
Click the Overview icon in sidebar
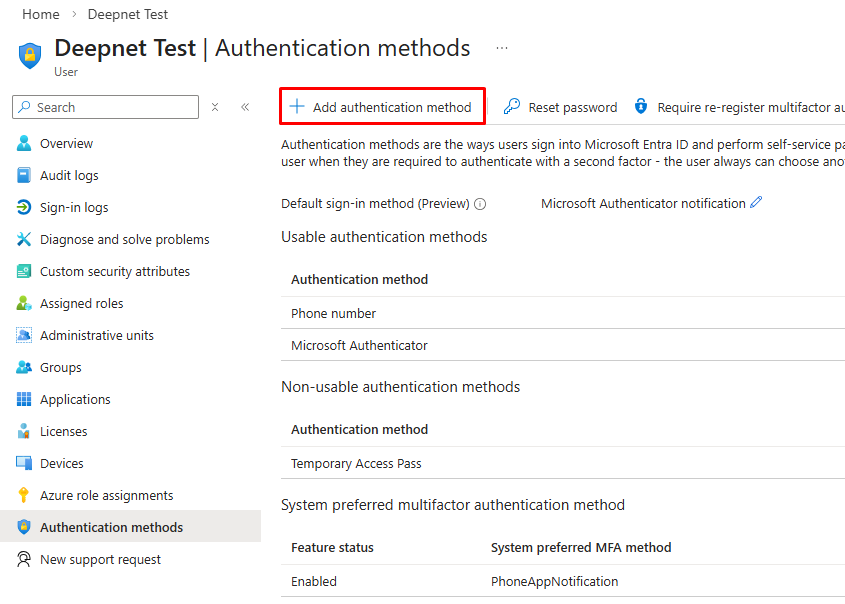pos(24,144)
